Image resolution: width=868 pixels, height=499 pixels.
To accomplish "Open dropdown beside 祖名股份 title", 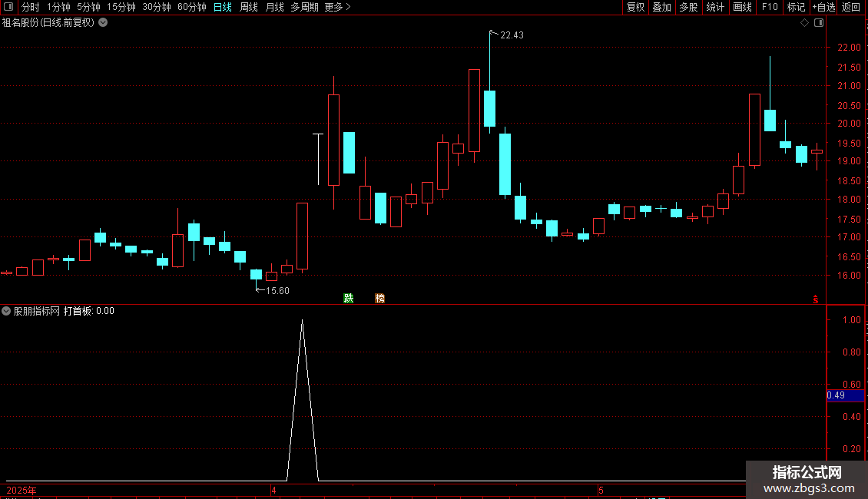I will point(103,23).
